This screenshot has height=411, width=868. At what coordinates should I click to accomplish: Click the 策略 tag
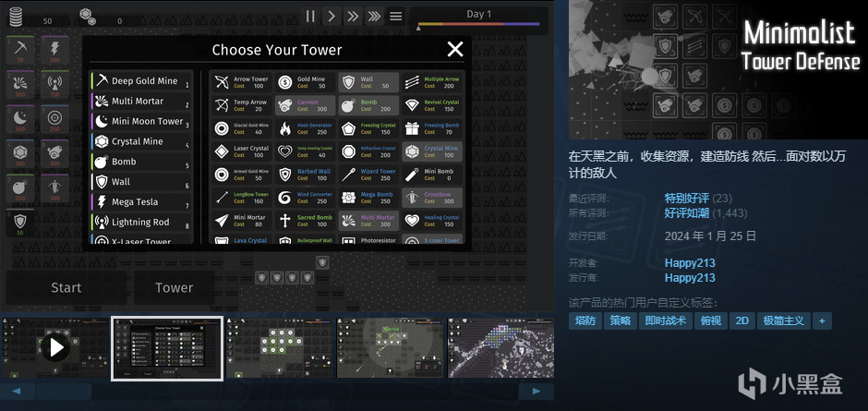click(x=621, y=320)
